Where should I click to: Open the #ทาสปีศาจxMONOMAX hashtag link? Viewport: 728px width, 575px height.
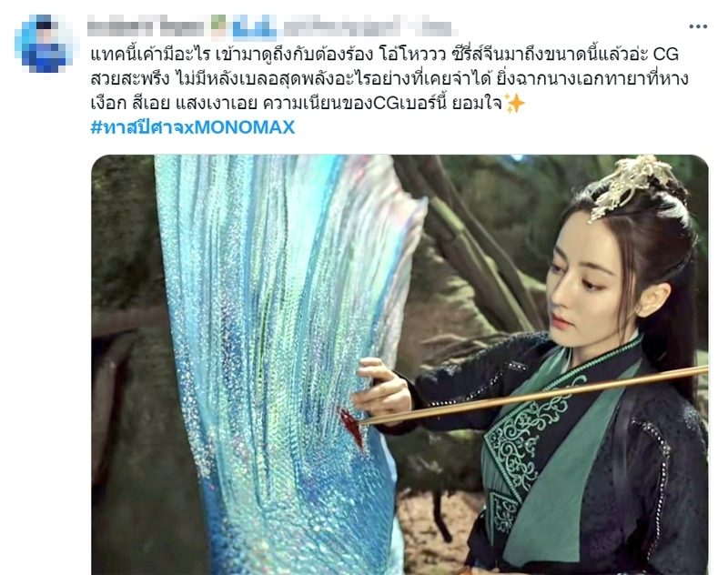pyautogui.click(x=193, y=126)
